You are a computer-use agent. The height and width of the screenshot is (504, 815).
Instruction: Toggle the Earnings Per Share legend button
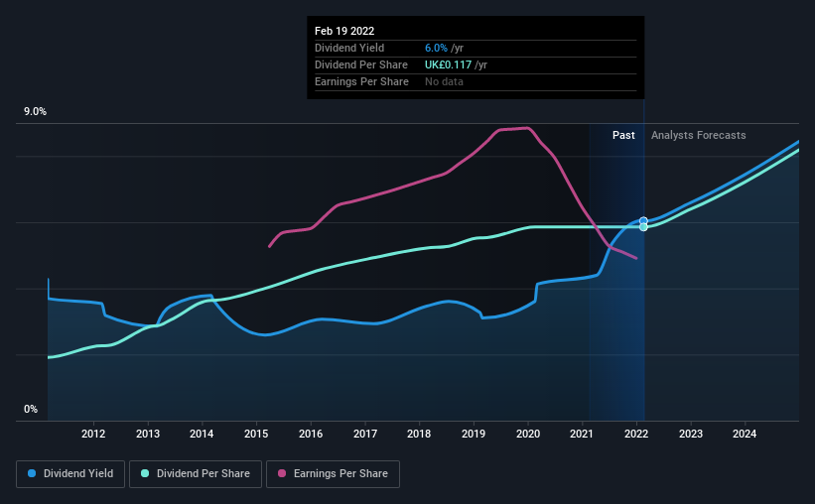pyautogui.click(x=334, y=474)
